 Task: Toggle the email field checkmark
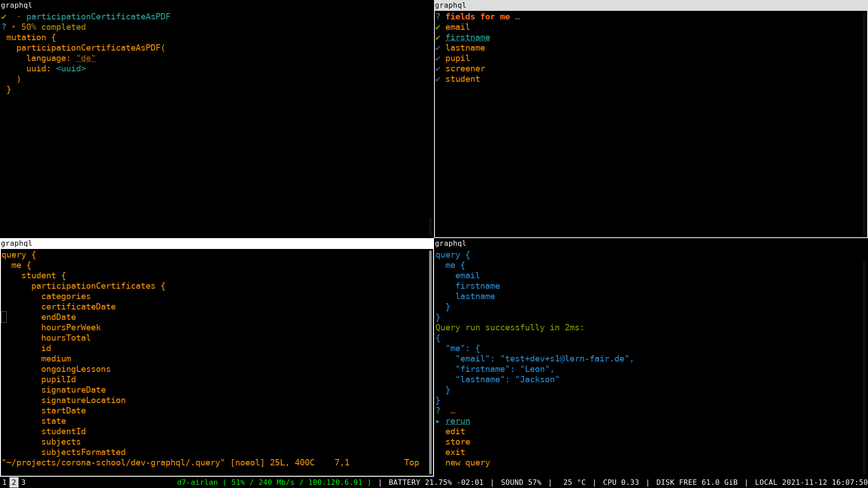[438, 27]
